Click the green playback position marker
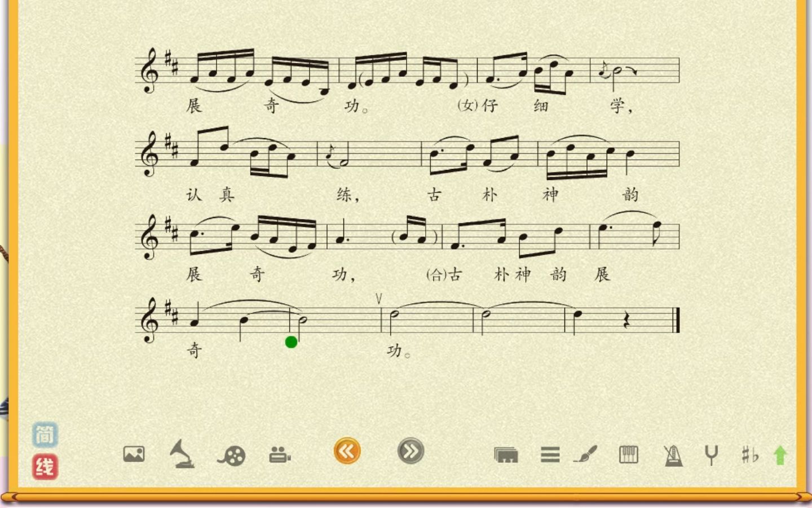Viewport: 812px width, 508px height. 291,341
